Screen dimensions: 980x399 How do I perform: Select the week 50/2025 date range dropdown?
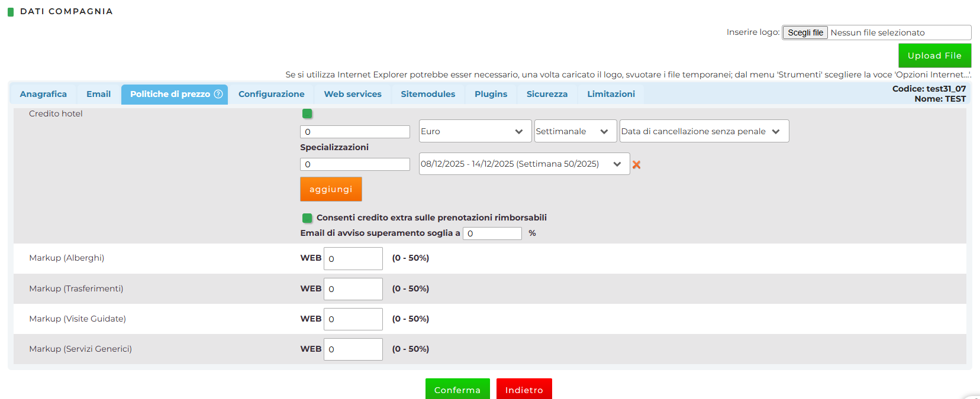click(x=524, y=164)
